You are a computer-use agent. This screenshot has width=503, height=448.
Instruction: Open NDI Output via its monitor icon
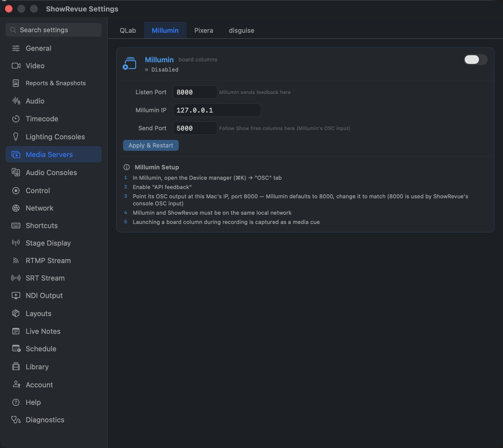click(x=16, y=296)
